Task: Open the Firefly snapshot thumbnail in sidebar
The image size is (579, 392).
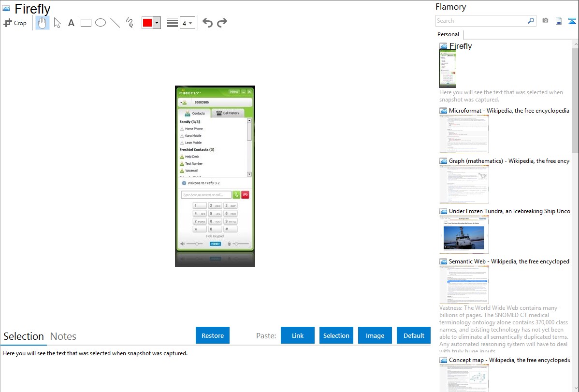Action: [448, 69]
